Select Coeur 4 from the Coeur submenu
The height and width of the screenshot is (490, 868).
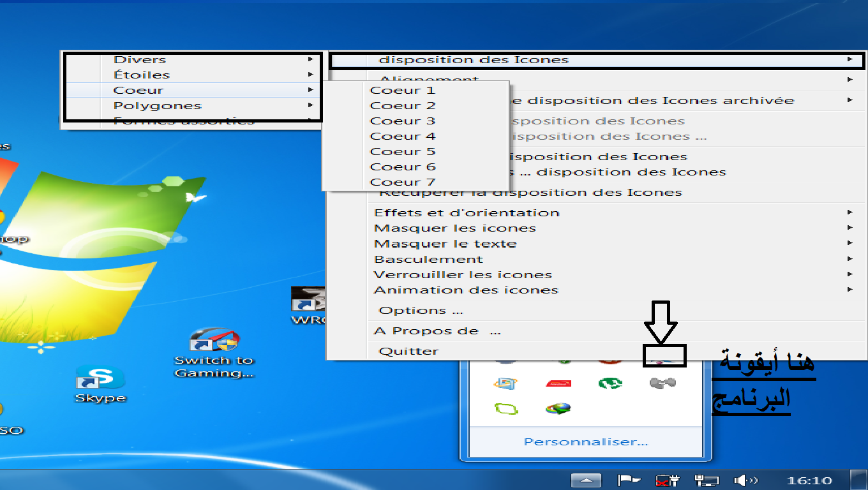click(x=402, y=135)
